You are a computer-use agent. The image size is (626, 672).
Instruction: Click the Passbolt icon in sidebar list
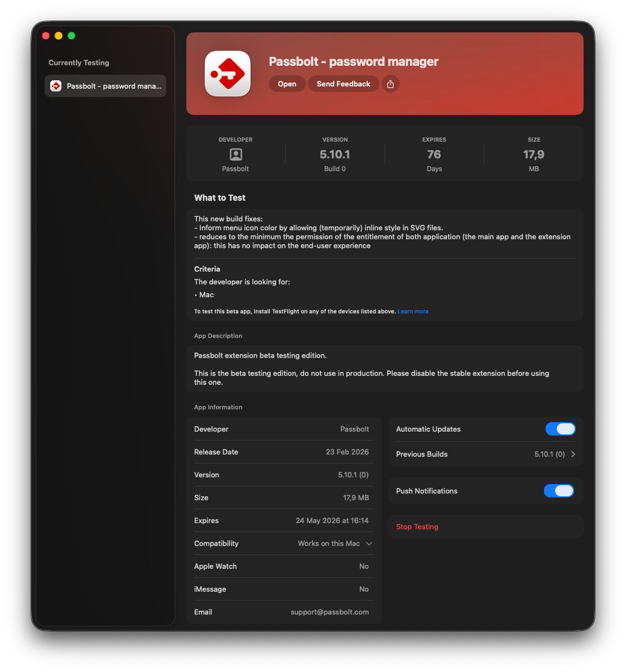click(56, 86)
